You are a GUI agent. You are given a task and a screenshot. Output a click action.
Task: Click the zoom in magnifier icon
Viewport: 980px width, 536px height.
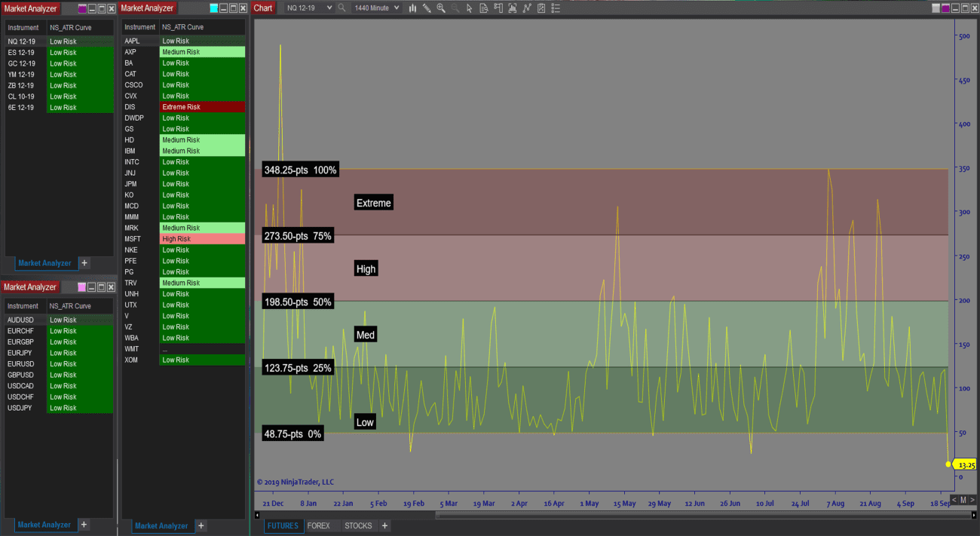click(x=441, y=8)
